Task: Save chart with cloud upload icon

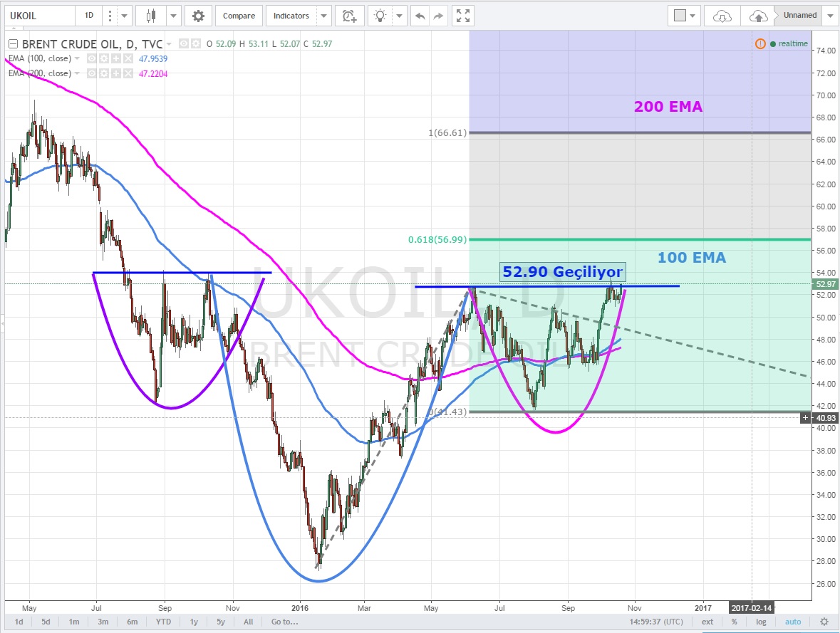Action: pos(759,16)
